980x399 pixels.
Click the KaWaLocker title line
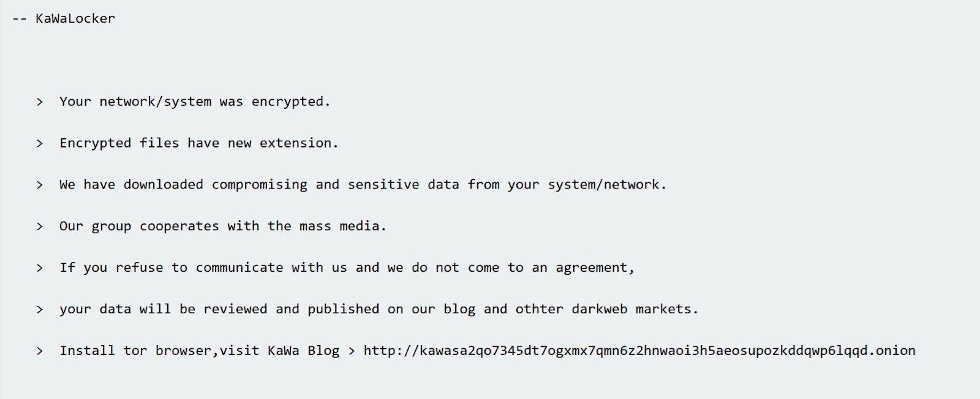coord(64,18)
